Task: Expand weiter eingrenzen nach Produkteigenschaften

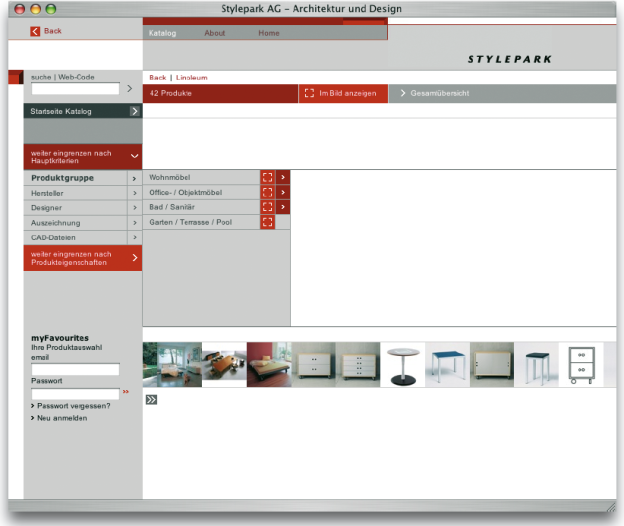Action: 83,258
